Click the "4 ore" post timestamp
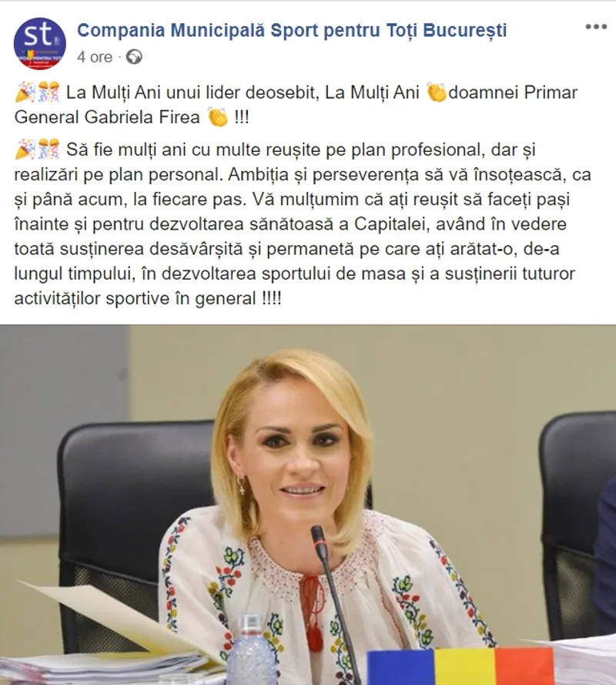The height and width of the screenshot is (685, 616). pos(94,57)
